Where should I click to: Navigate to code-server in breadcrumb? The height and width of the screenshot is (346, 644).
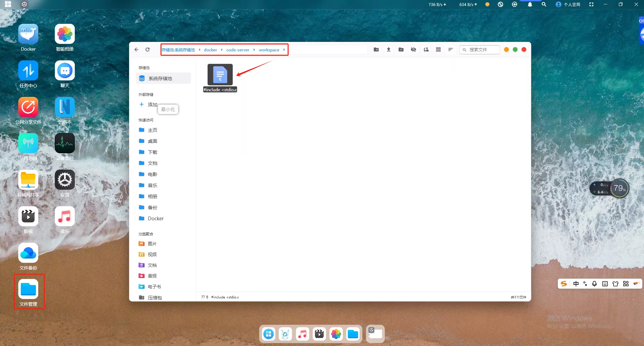tap(237, 50)
